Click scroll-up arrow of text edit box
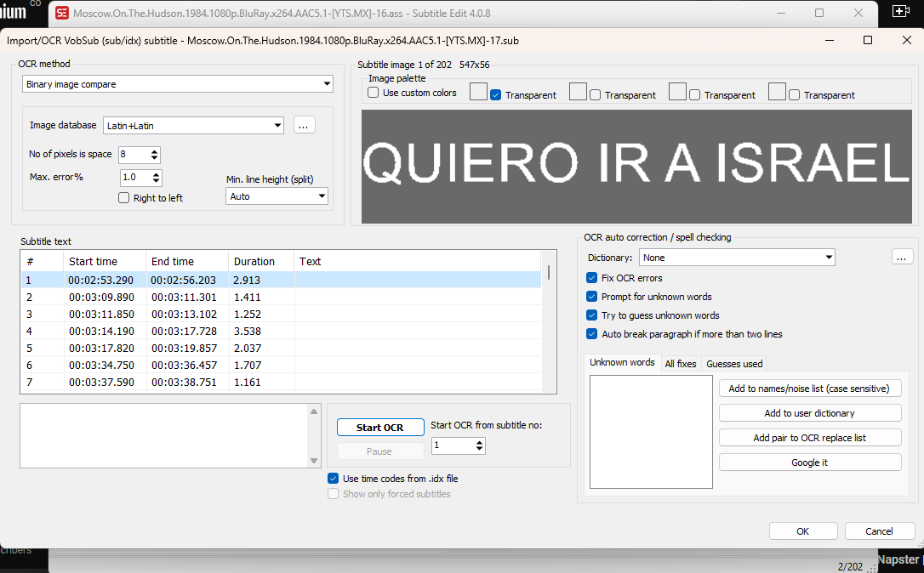 pyautogui.click(x=314, y=411)
